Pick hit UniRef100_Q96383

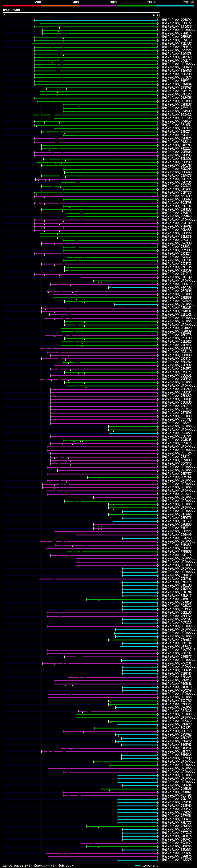tap(177, 243)
